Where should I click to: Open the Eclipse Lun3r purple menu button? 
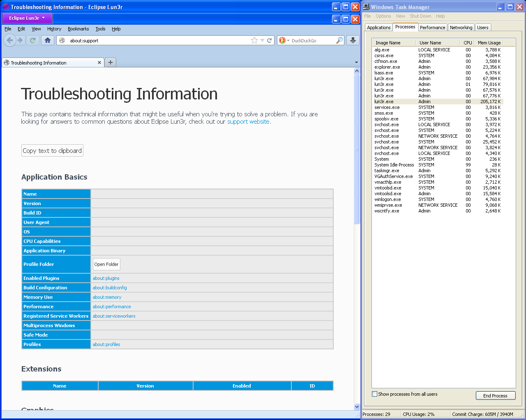click(27, 18)
